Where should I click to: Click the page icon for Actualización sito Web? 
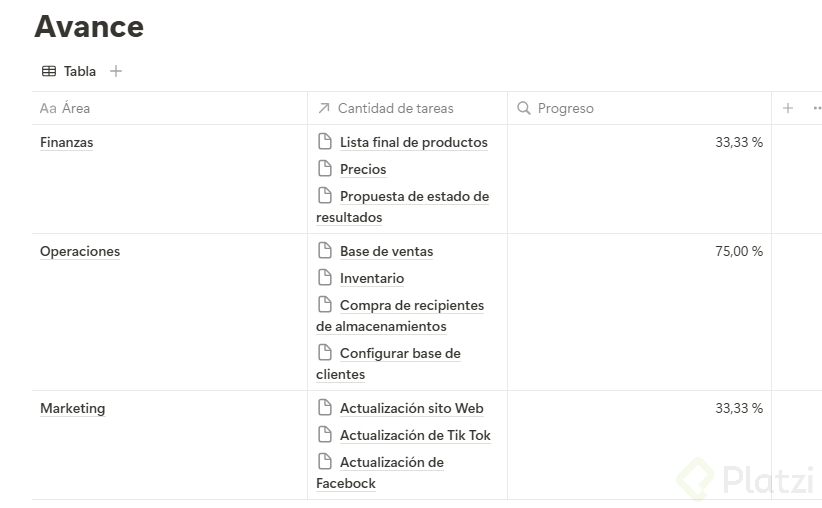(x=324, y=408)
